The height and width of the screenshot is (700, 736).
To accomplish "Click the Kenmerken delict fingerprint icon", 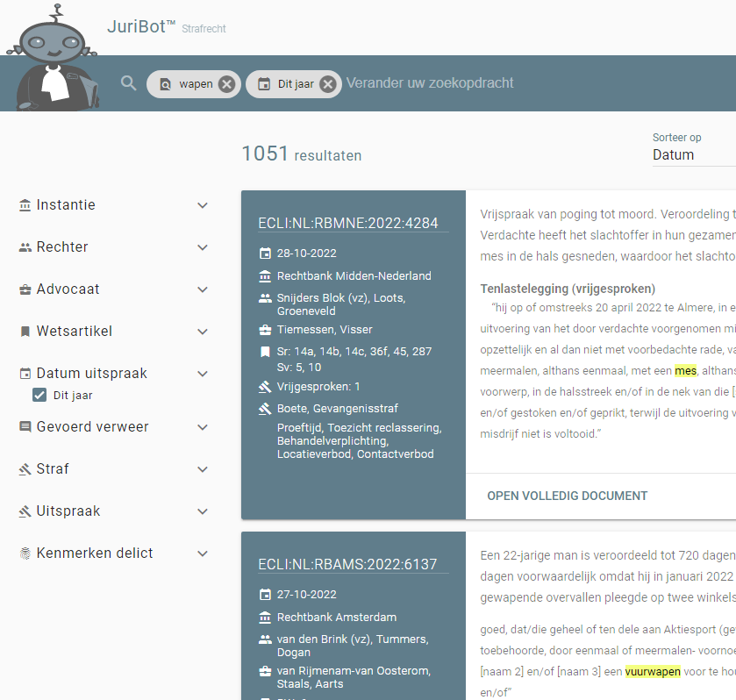I will (x=25, y=554).
